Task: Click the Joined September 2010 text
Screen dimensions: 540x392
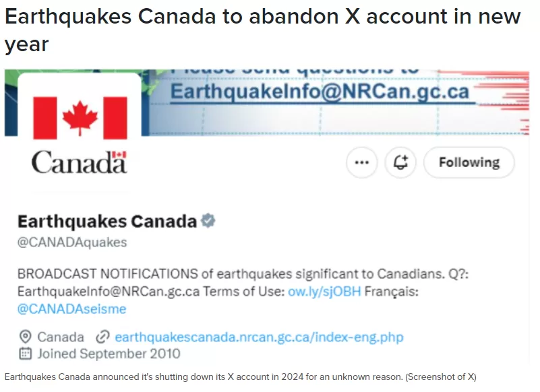Action: coord(109,354)
